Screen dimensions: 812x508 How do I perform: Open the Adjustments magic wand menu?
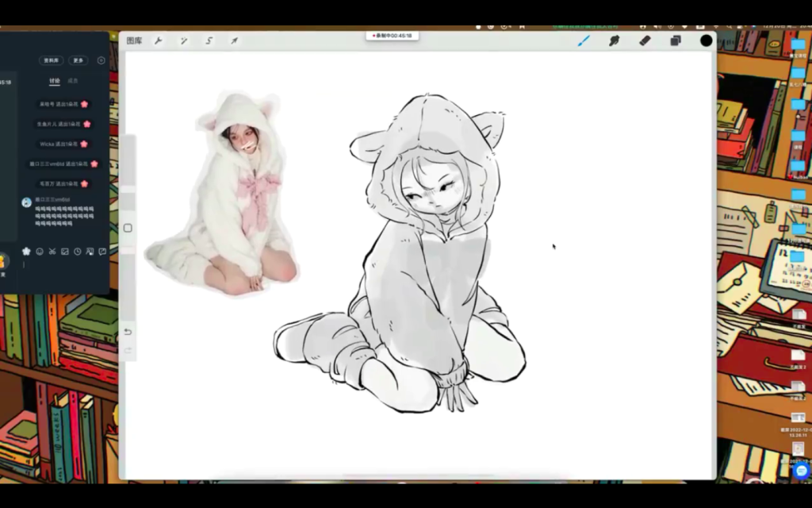click(183, 40)
